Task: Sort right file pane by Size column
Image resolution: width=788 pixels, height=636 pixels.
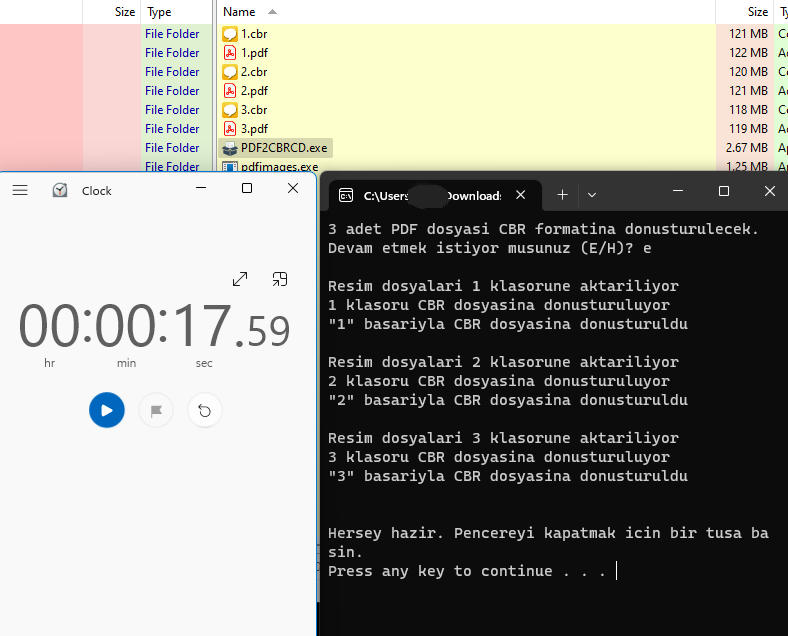Action: (745, 12)
